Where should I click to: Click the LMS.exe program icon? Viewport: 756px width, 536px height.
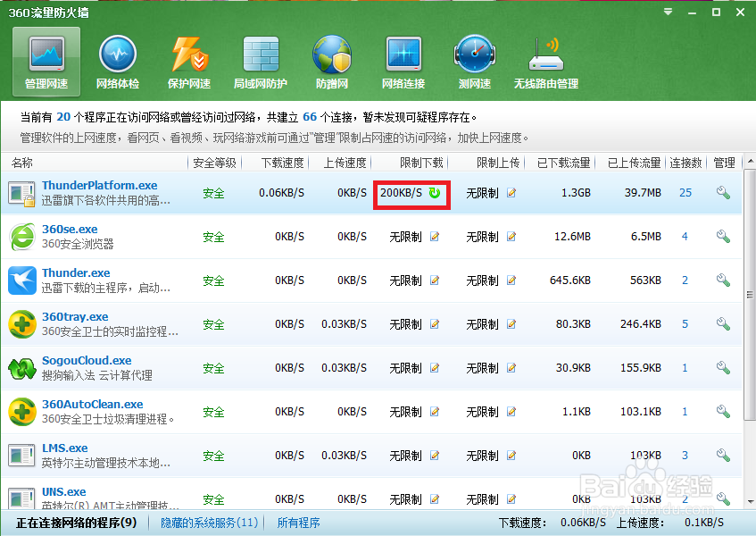tap(21, 456)
